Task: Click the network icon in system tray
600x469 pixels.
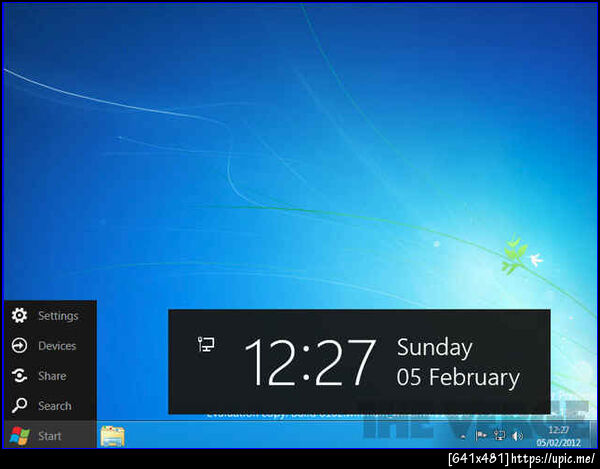Action: click(x=499, y=435)
